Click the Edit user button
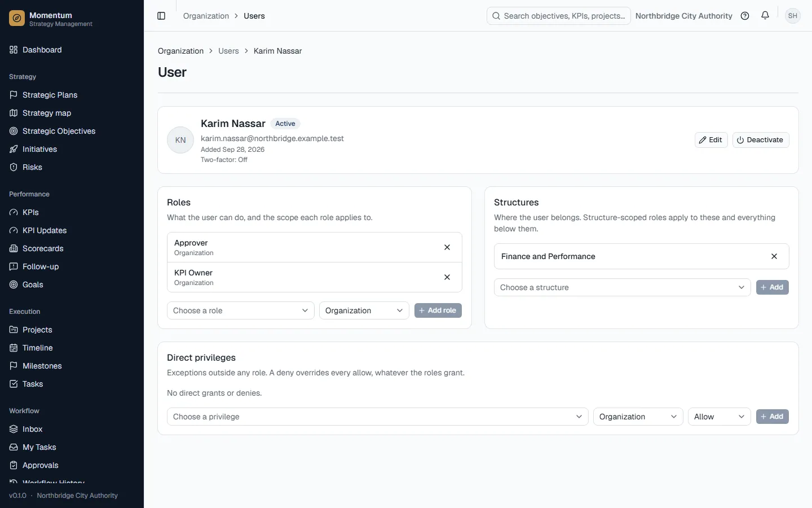 click(711, 140)
